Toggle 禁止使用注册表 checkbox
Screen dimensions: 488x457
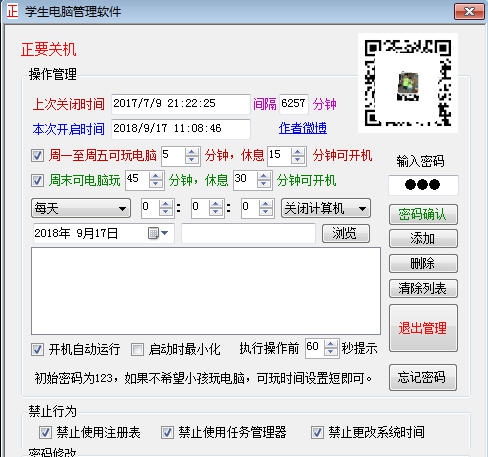click(x=45, y=433)
